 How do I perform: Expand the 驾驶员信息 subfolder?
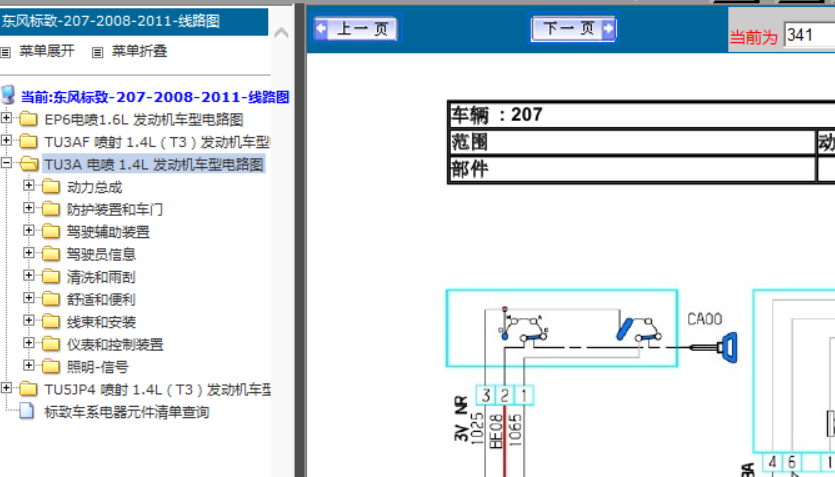tap(29, 253)
